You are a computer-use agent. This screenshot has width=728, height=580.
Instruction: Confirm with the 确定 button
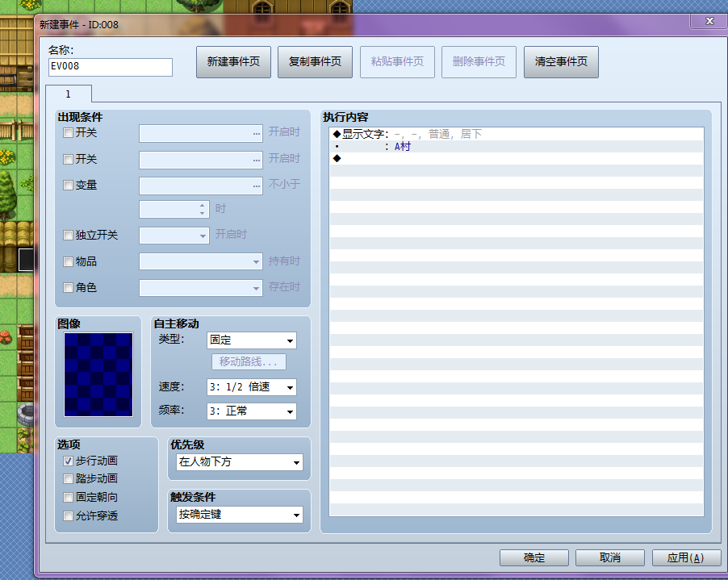pos(534,557)
